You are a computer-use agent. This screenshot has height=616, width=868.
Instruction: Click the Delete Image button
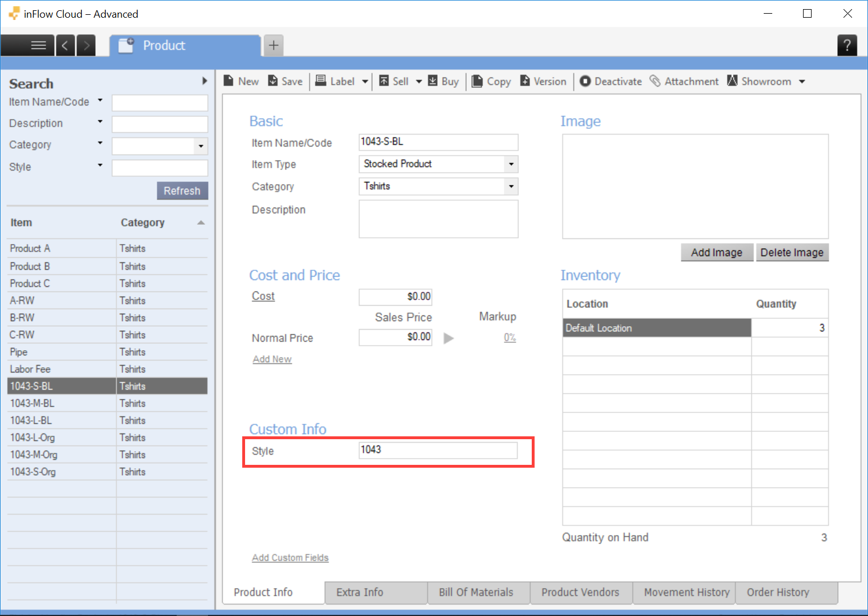[792, 252]
